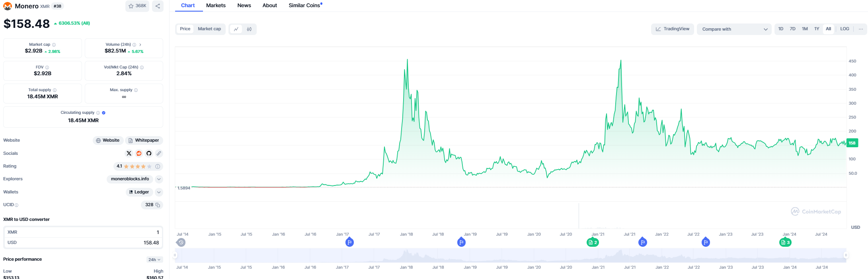868x279 pixels.
Task: Open Monero Reddit social link
Action: tap(139, 153)
